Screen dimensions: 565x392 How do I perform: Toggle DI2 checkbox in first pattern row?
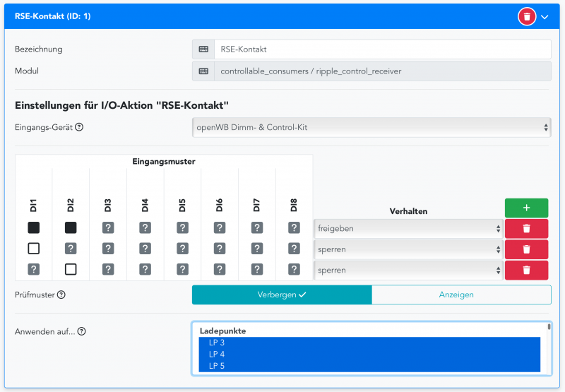(71, 228)
